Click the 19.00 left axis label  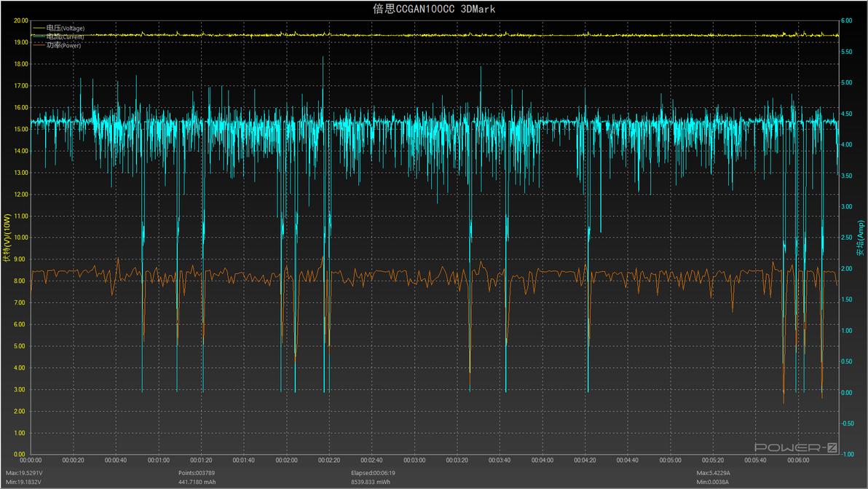pos(21,42)
